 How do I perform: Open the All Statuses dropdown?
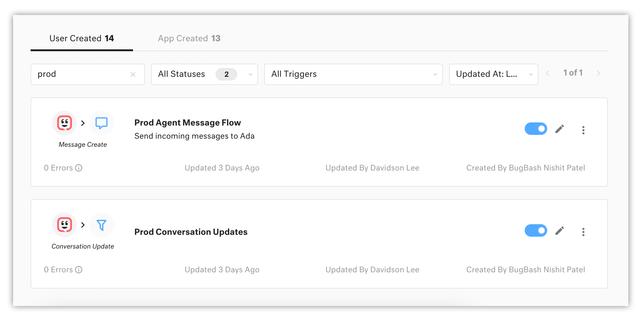point(204,74)
